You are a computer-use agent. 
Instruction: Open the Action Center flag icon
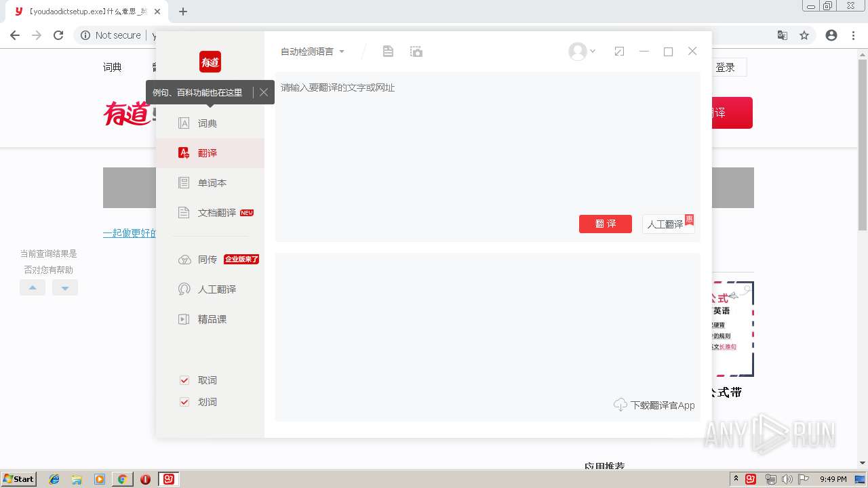(x=804, y=479)
